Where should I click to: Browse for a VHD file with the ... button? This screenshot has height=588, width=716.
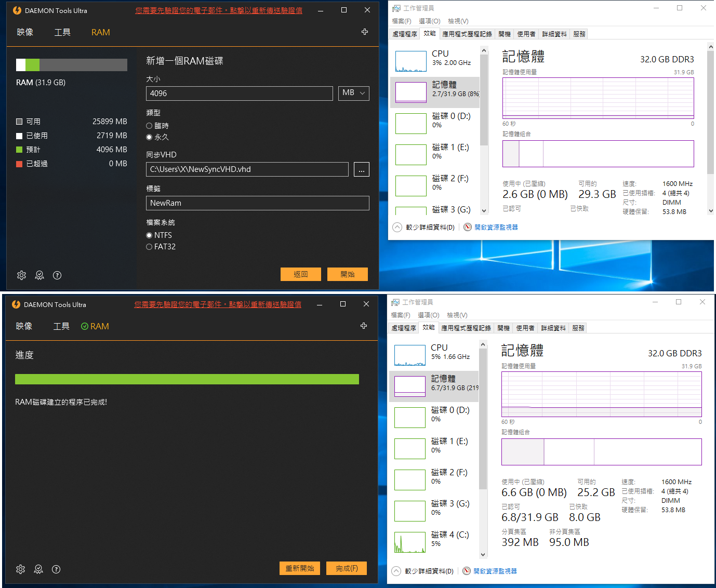362,169
